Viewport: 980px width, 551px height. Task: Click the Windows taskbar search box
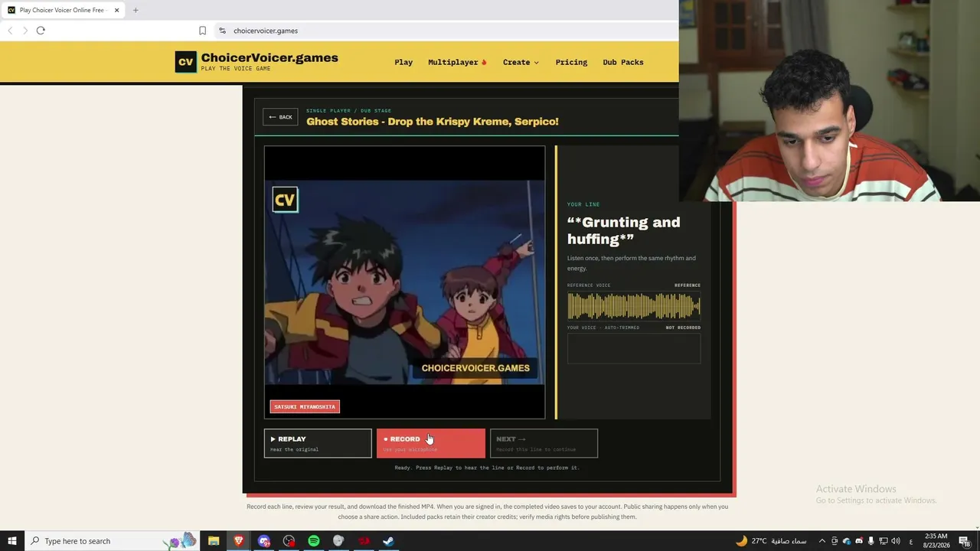click(112, 541)
